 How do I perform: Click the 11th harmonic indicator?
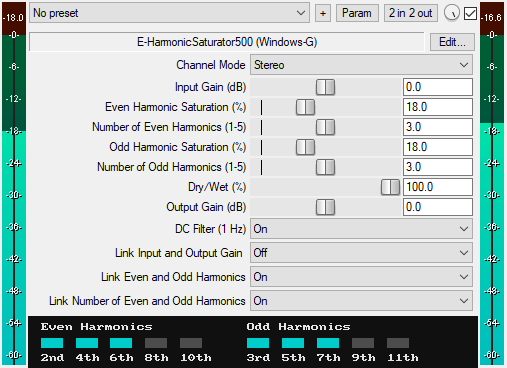(x=398, y=343)
